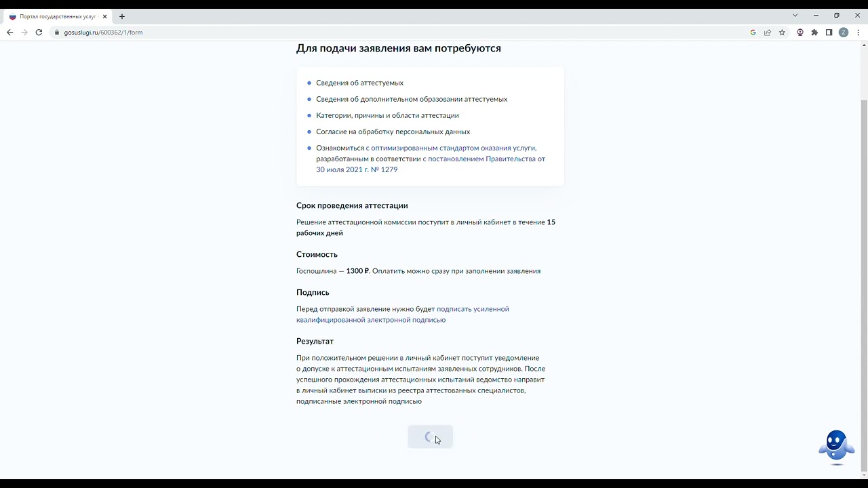868x488 pixels.
Task: Close the Госуслуги browser tab
Action: (x=105, y=16)
